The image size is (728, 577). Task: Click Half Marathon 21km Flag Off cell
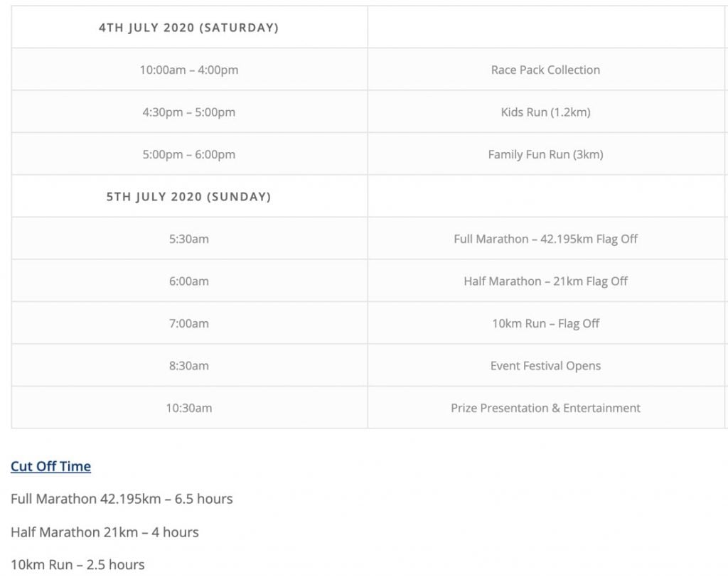(x=546, y=281)
